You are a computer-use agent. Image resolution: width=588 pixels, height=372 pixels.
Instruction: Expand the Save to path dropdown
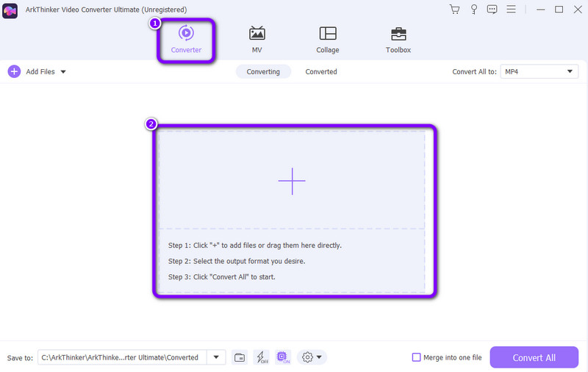tap(216, 357)
